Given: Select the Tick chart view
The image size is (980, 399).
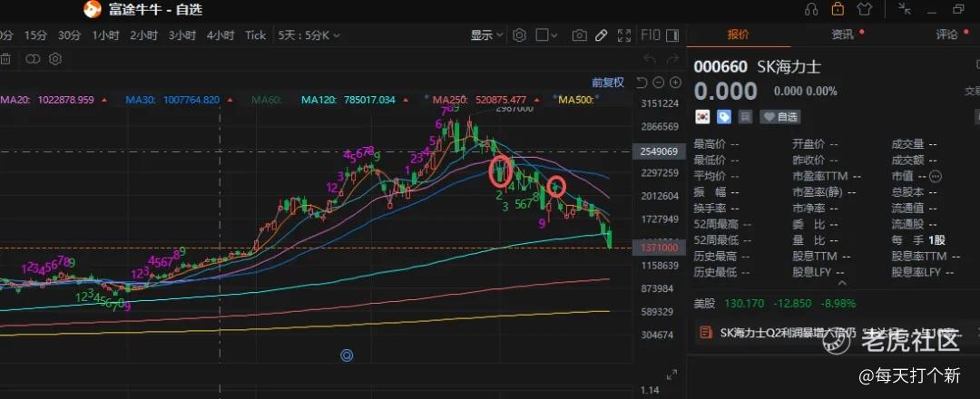Looking at the screenshot, I should point(255,35).
